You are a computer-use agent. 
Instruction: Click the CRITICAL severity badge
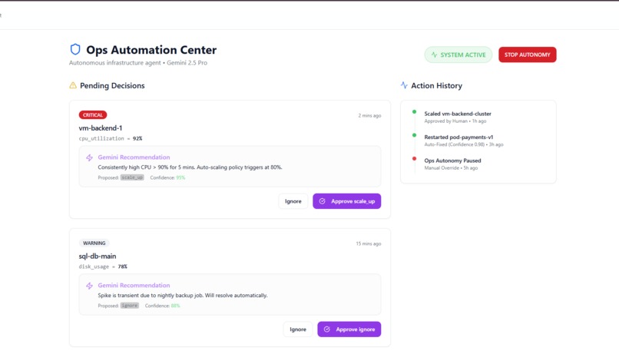(x=93, y=115)
